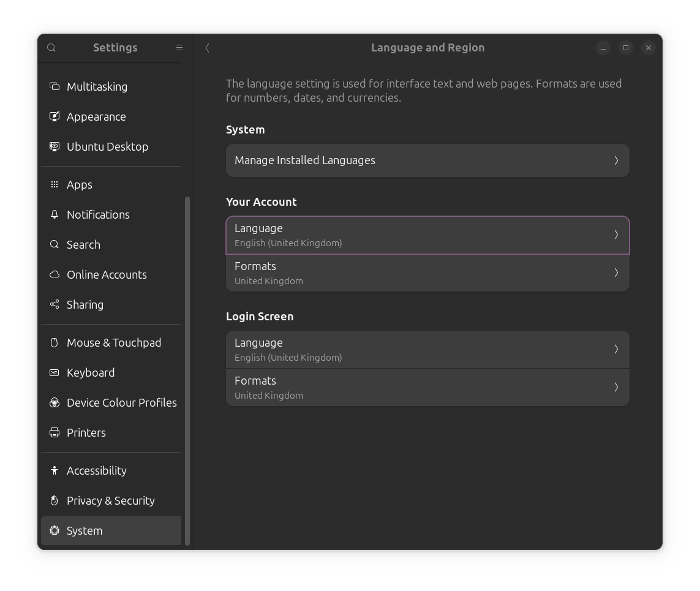Go back using the header back arrow

208,48
